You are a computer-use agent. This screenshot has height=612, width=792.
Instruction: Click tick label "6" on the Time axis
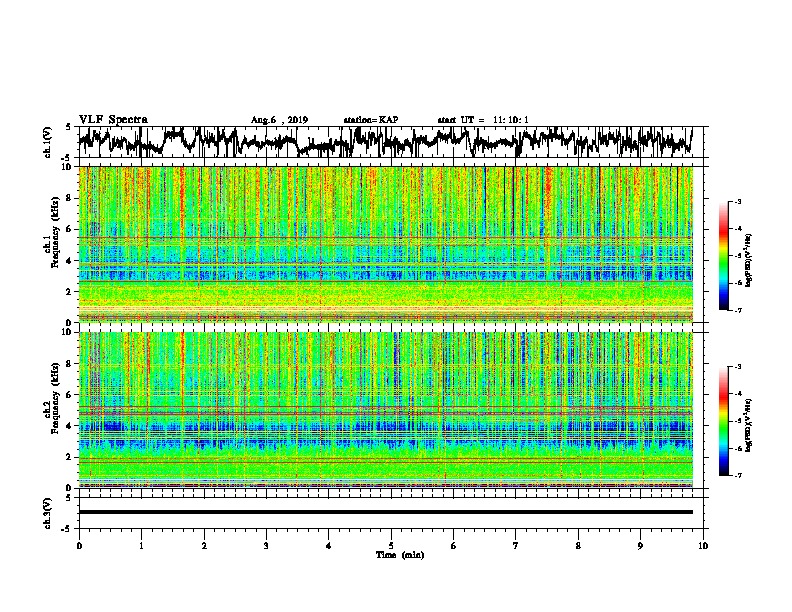(454, 546)
